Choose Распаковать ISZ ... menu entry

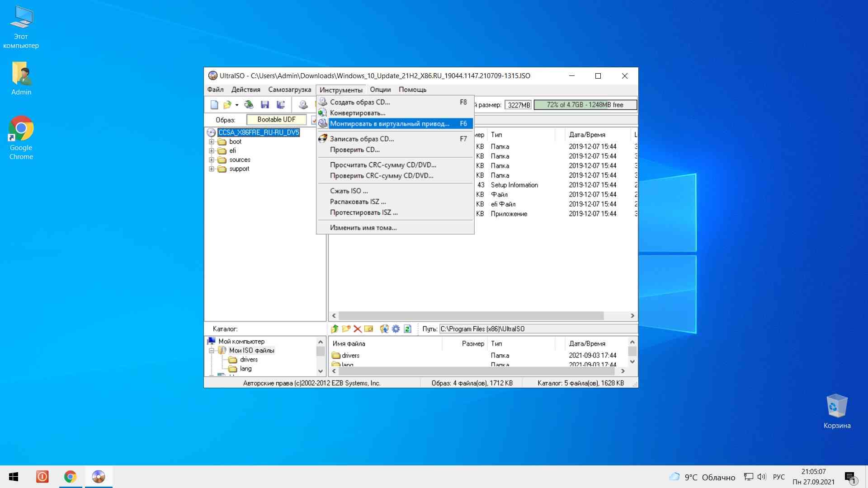pos(395,202)
